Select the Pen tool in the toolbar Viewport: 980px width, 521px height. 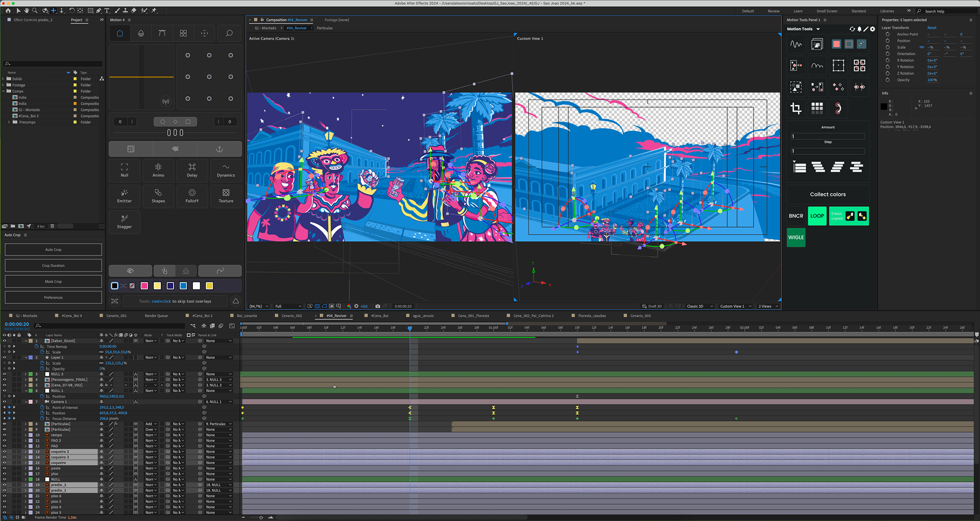[x=99, y=10]
